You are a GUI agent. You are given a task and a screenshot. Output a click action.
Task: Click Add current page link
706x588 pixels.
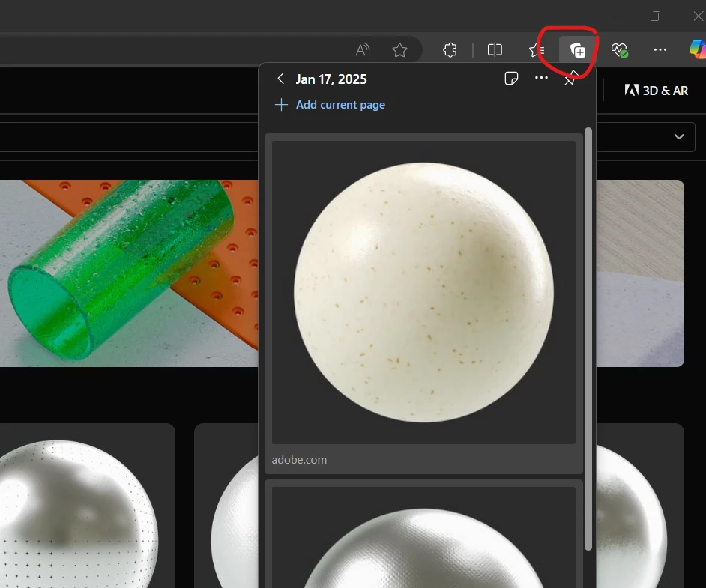click(x=340, y=104)
